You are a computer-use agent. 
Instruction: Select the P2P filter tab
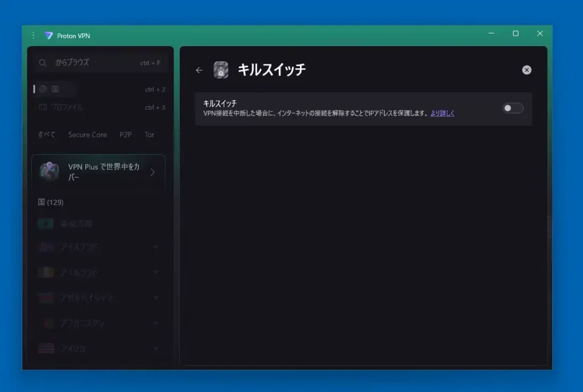click(125, 135)
